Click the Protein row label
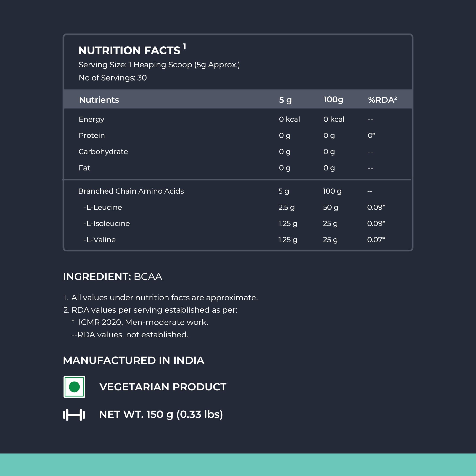This screenshot has width=476, height=476. click(92, 136)
